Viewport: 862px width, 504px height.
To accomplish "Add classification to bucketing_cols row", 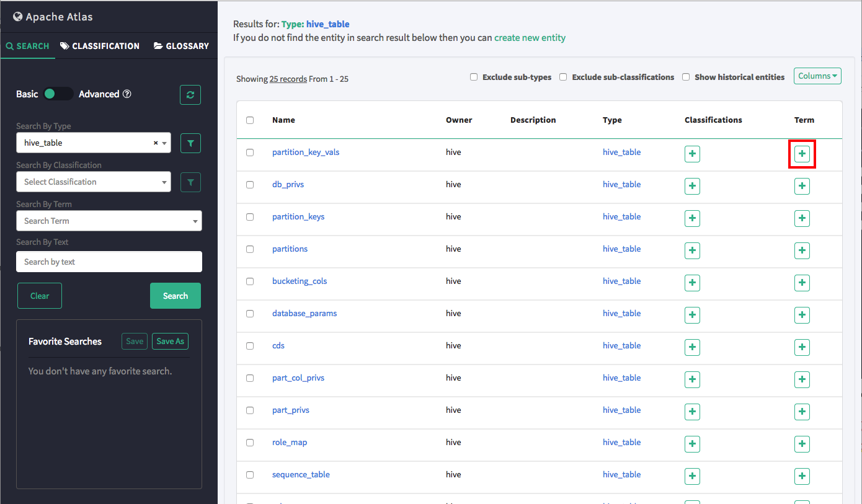I will [692, 283].
